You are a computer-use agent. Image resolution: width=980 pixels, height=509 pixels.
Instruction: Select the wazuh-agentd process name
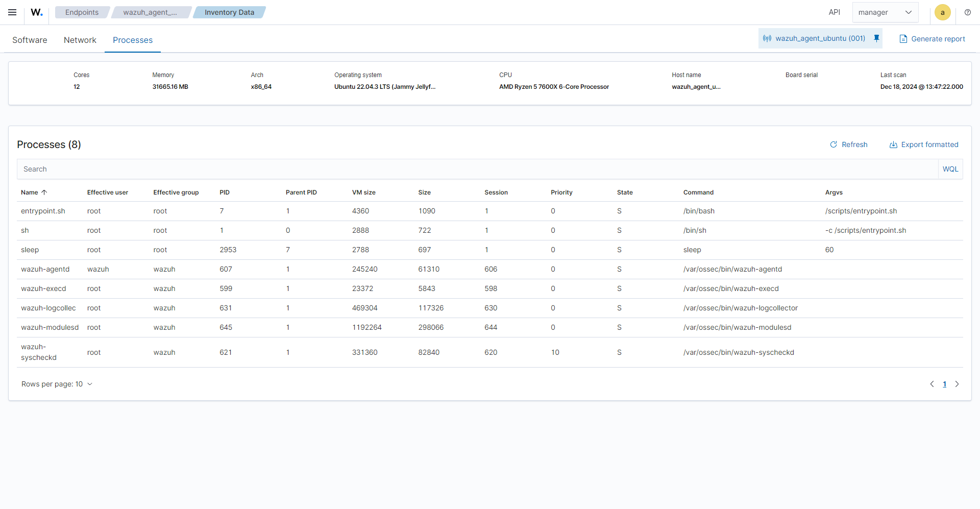(x=45, y=269)
